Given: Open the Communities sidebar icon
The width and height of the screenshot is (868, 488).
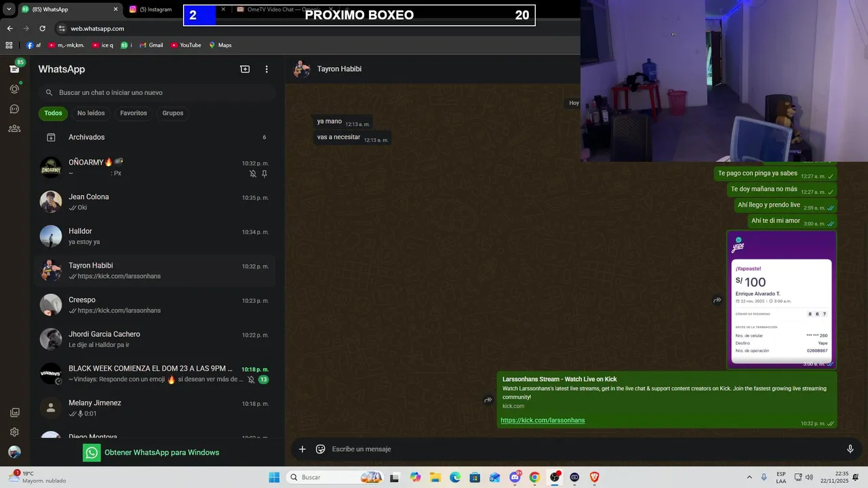Looking at the screenshot, I should (14, 128).
